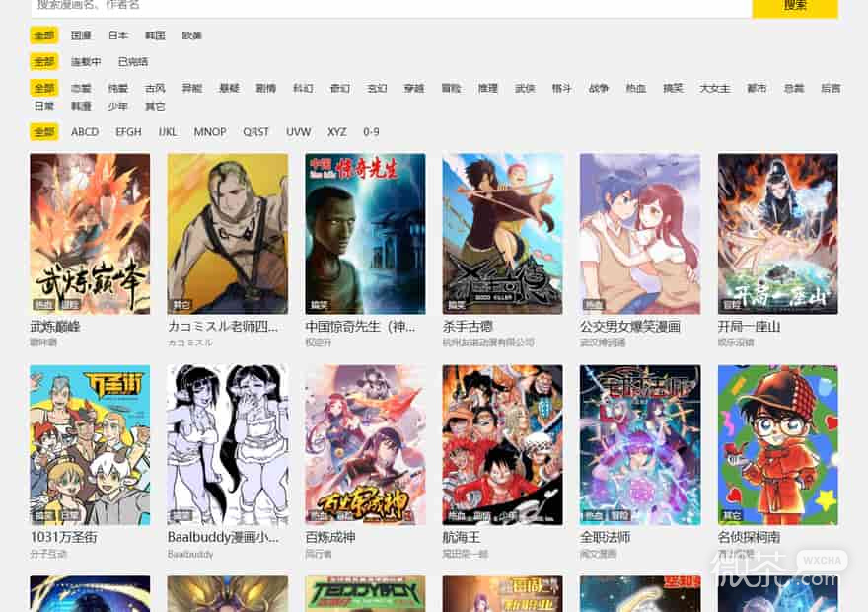Filter comics by 日本 region
868x612 pixels.
(118, 36)
